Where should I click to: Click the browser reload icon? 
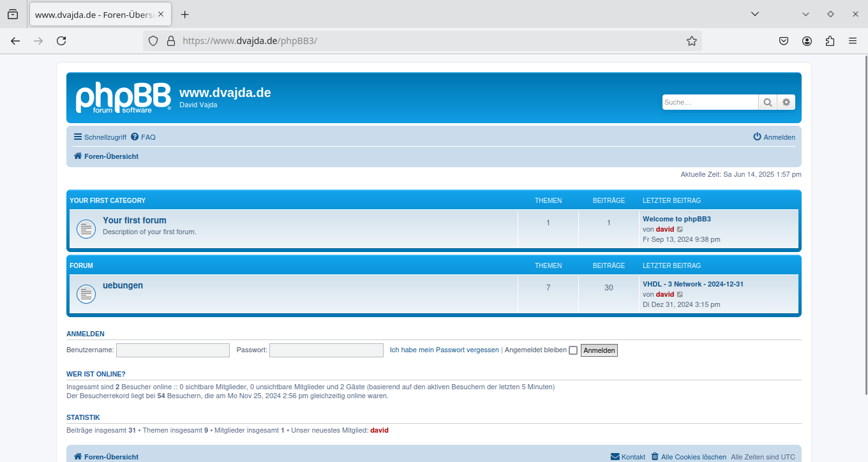point(61,41)
